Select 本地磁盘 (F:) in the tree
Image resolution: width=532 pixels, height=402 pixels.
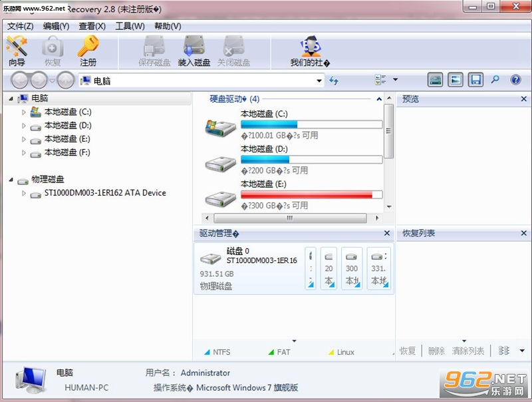(x=67, y=153)
